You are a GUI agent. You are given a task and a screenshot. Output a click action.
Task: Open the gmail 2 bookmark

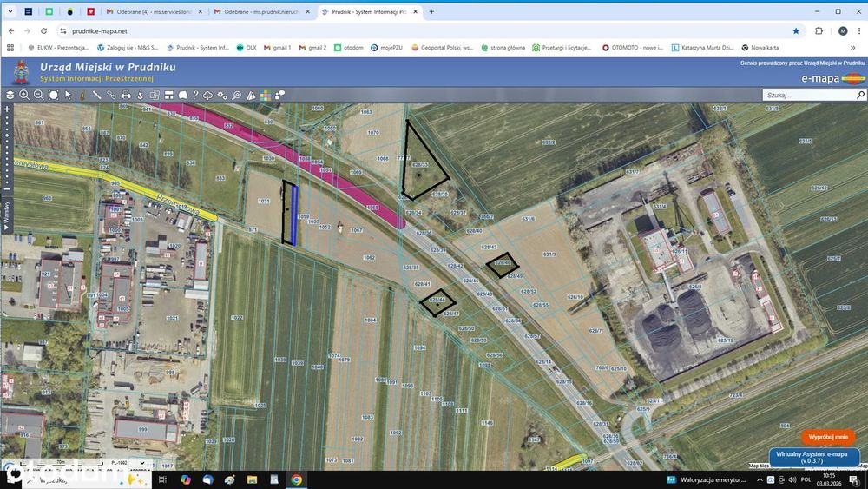point(312,48)
